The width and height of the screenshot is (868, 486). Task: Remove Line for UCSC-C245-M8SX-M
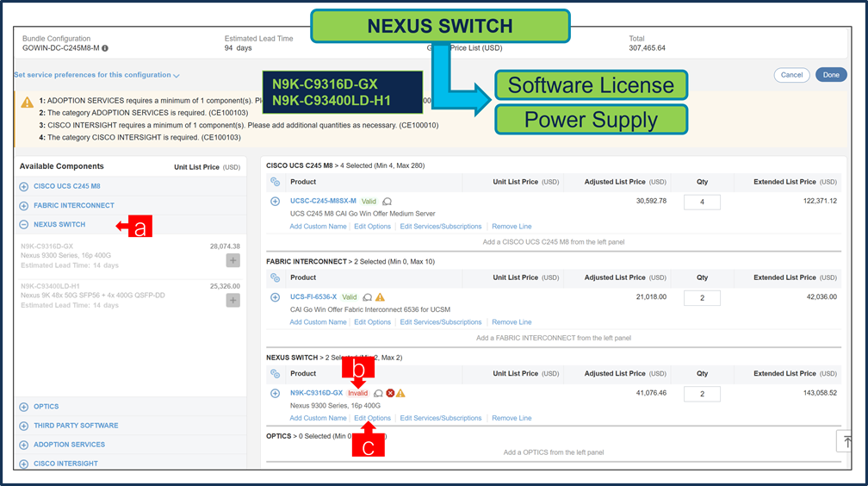click(512, 226)
